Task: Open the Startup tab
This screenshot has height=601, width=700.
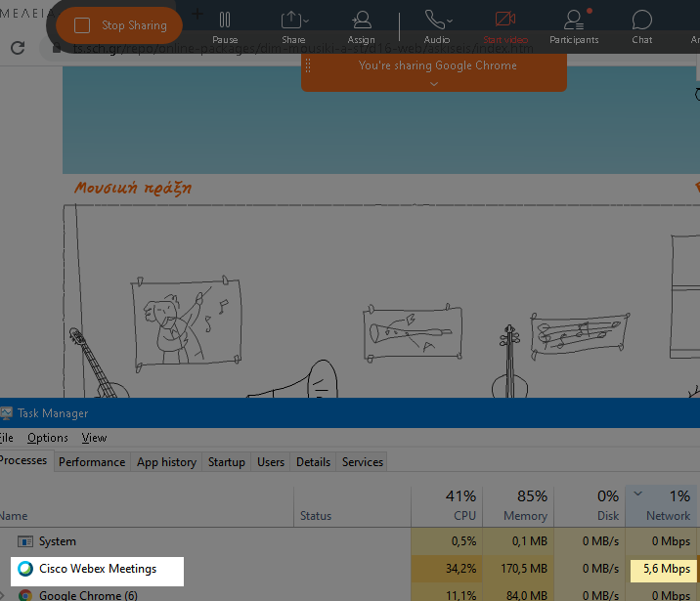Action: 227,462
